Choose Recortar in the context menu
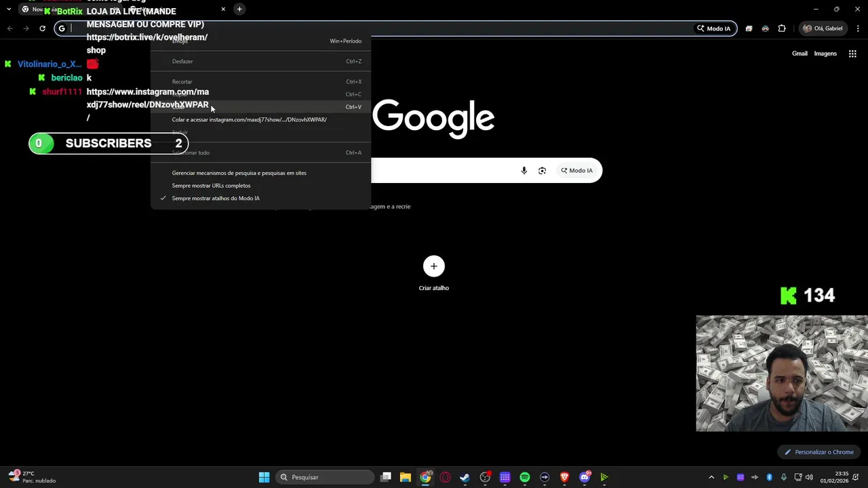The image size is (868, 488). [260, 81]
